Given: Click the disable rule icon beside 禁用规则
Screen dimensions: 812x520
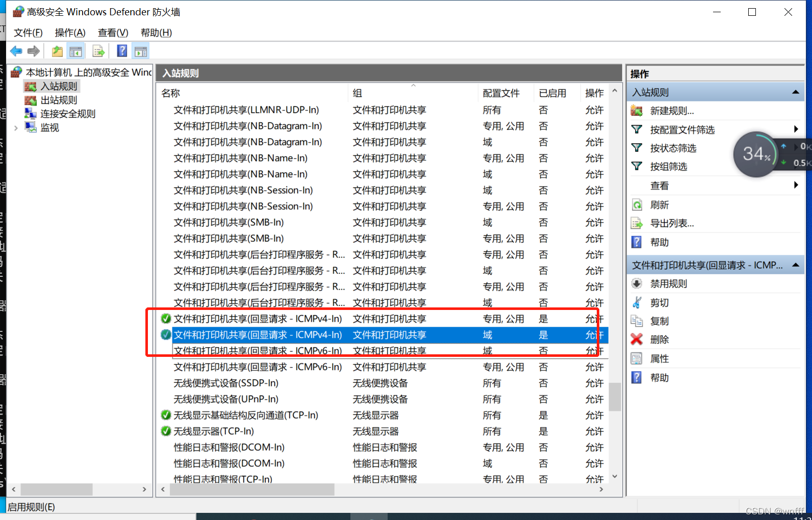Looking at the screenshot, I should (637, 283).
